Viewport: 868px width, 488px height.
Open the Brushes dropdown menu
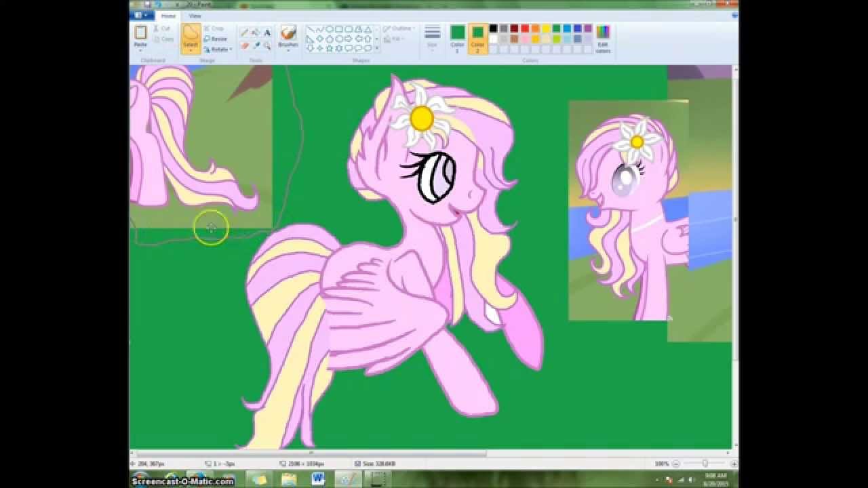[288, 49]
